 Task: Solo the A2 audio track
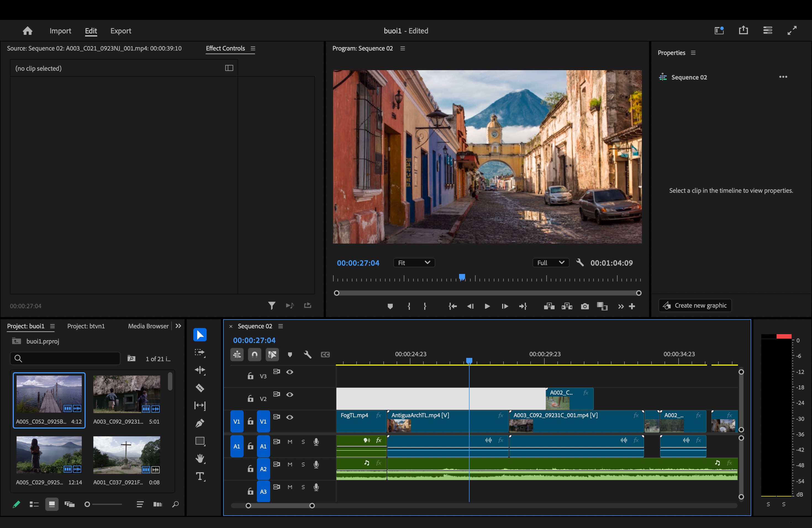(x=303, y=464)
